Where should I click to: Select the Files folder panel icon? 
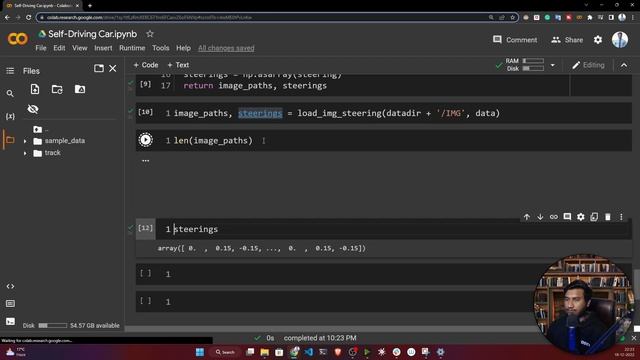pos(10,140)
